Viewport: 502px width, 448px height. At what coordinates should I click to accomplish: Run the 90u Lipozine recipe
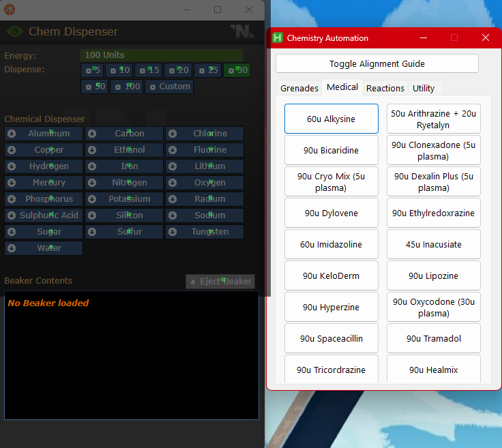point(434,275)
